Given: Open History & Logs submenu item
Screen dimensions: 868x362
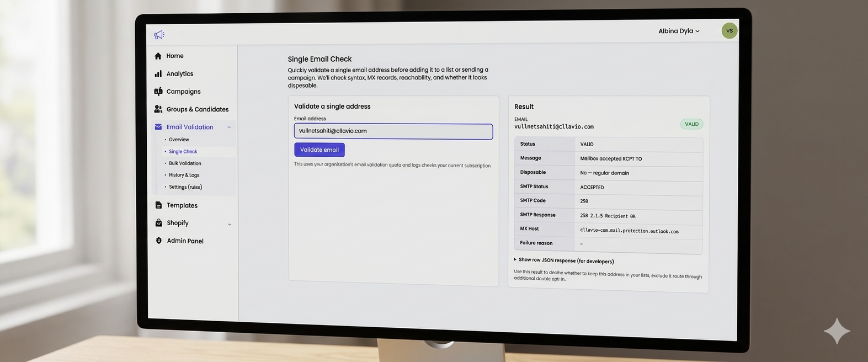Looking at the screenshot, I should (x=184, y=175).
